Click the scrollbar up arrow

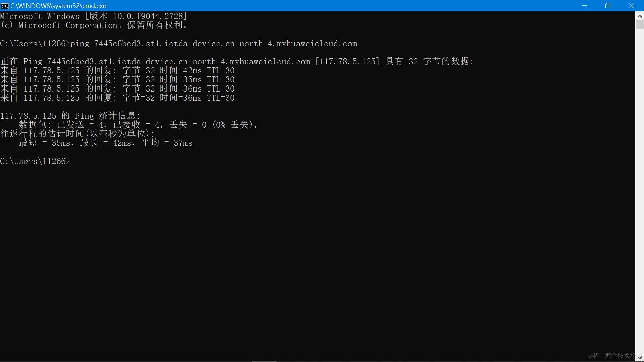pyautogui.click(x=640, y=16)
